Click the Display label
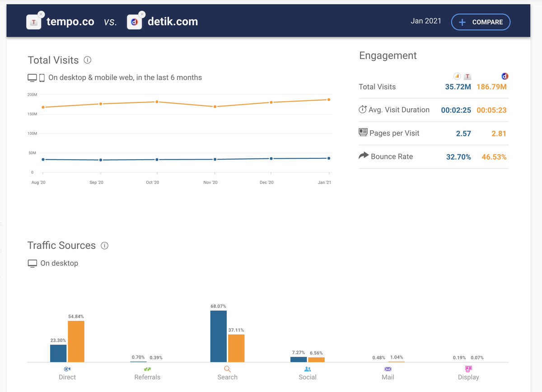The image size is (542, 392). pos(468,377)
